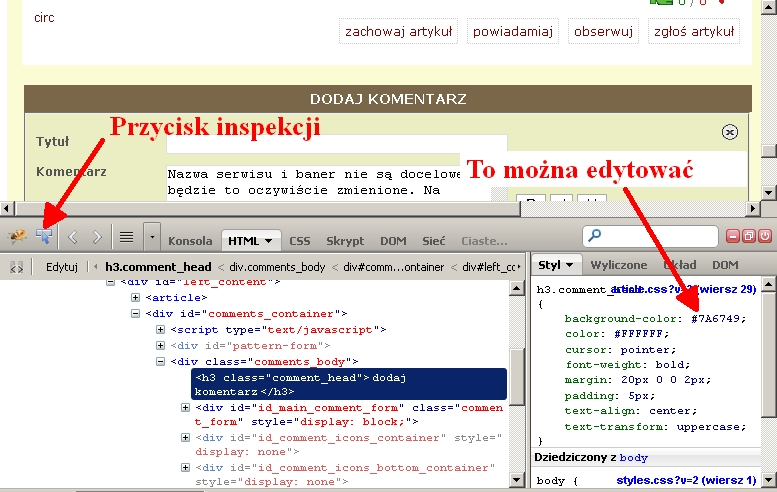Click text-align: center property
The height and width of the screenshot is (492, 777).
(x=630, y=411)
